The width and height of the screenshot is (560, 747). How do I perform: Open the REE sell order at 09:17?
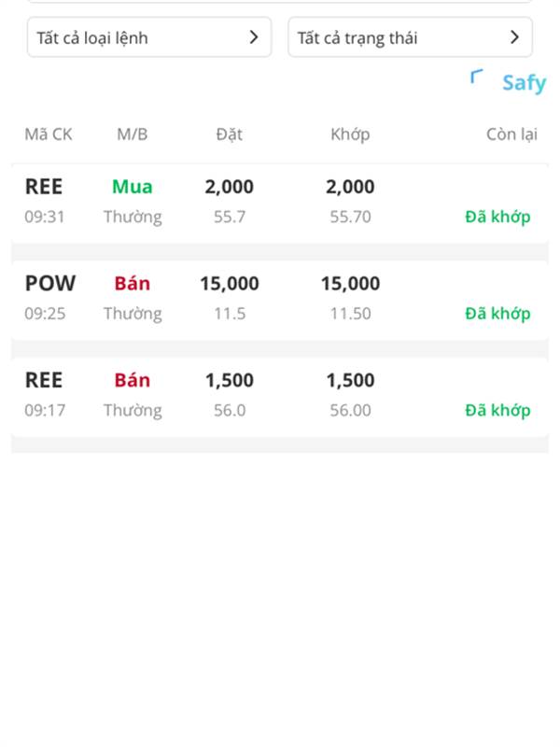click(x=279, y=397)
